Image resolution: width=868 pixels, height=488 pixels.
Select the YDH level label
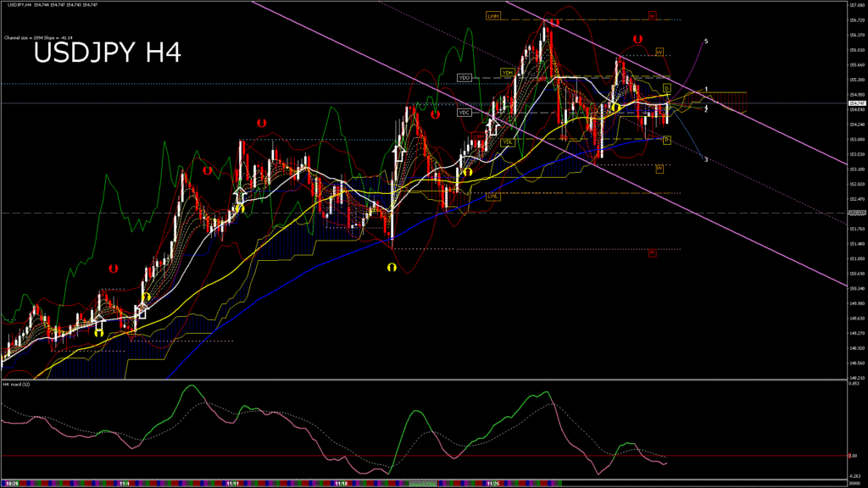point(507,73)
